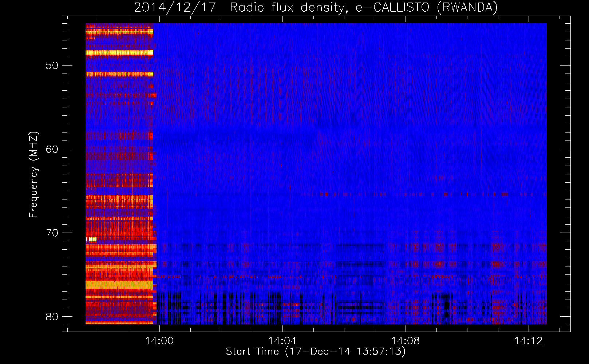Click the frequency tick label '60'

(x=52, y=150)
